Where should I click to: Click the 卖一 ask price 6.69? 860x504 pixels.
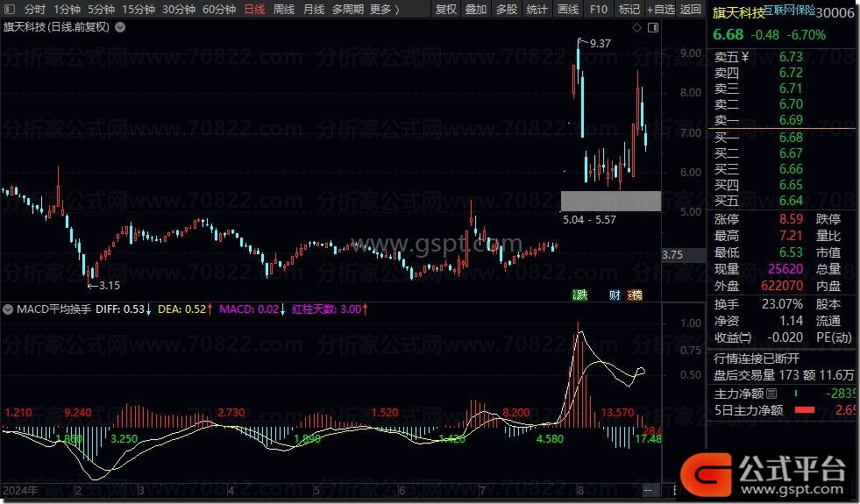pos(791,119)
